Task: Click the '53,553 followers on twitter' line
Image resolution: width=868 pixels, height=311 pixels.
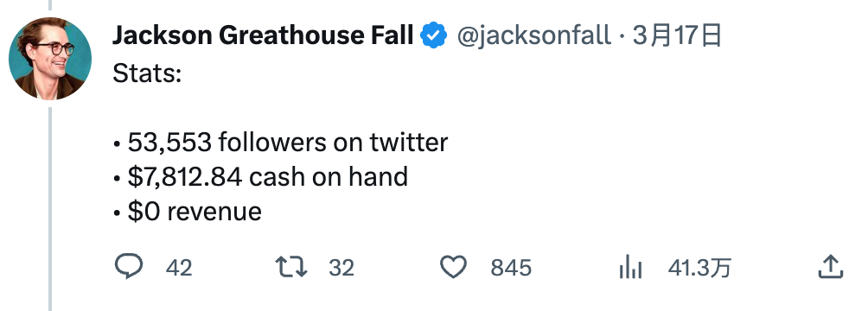Action: [280, 143]
